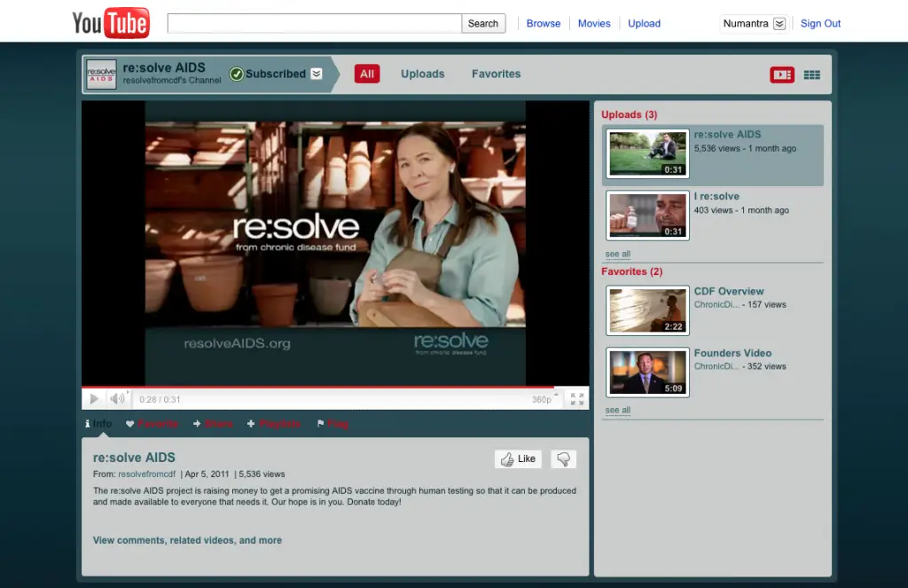The width and height of the screenshot is (908, 588).
Task: Click the Sign Out link
Action: (820, 24)
